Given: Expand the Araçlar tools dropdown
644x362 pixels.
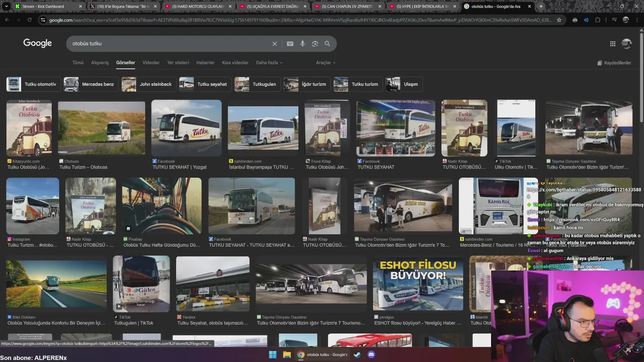Looking at the screenshot, I should coord(326,63).
